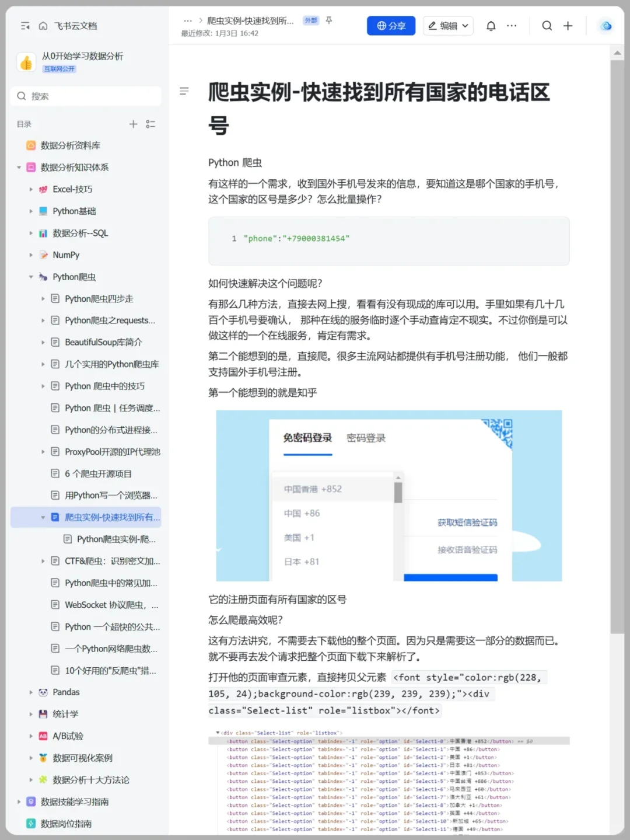The image size is (630, 840).
Task: Click the 从0开始学习数据分析 workspace thumbnail icon
Action: pyautogui.click(x=26, y=61)
